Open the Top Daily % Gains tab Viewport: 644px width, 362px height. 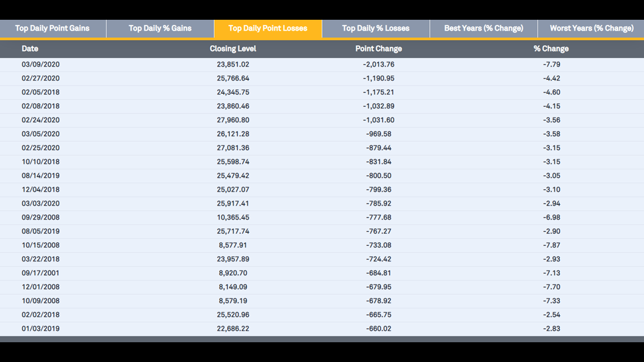(x=160, y=28)
